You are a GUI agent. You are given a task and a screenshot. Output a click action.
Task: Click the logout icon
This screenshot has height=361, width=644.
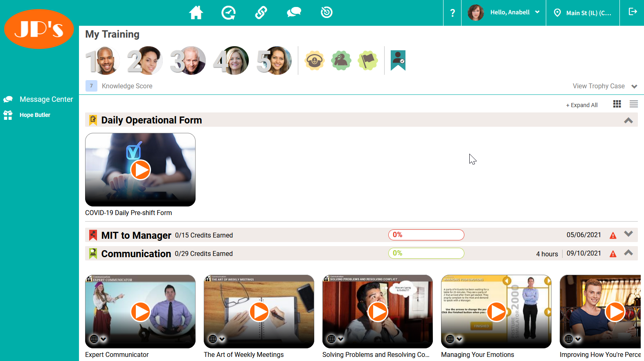[x=633, y=12]
